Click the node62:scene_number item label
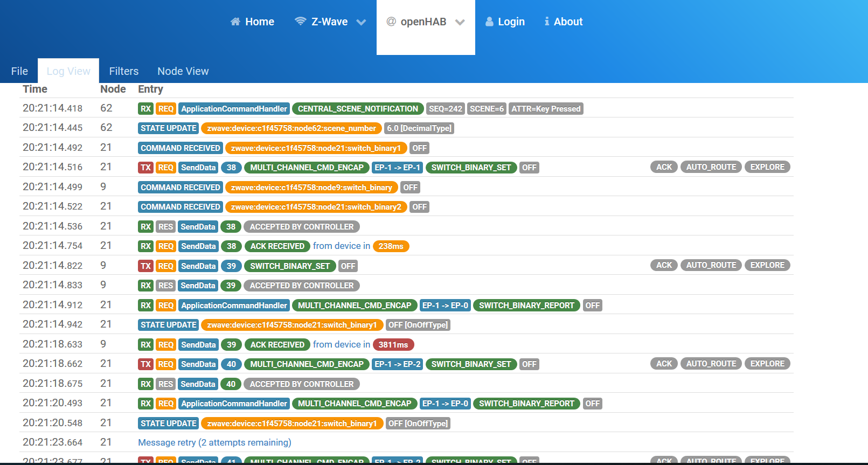This screenshot has height=465, width=868. 291,128
